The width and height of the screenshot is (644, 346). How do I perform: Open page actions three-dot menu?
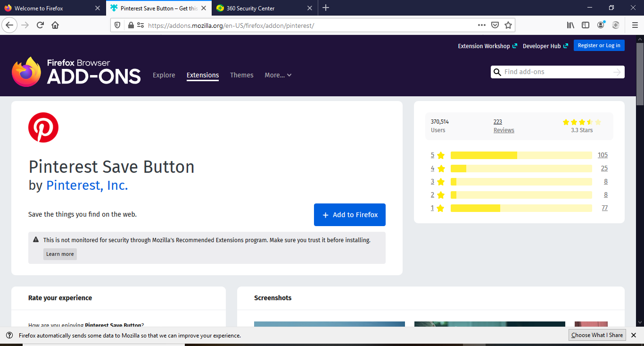[481, 25]
